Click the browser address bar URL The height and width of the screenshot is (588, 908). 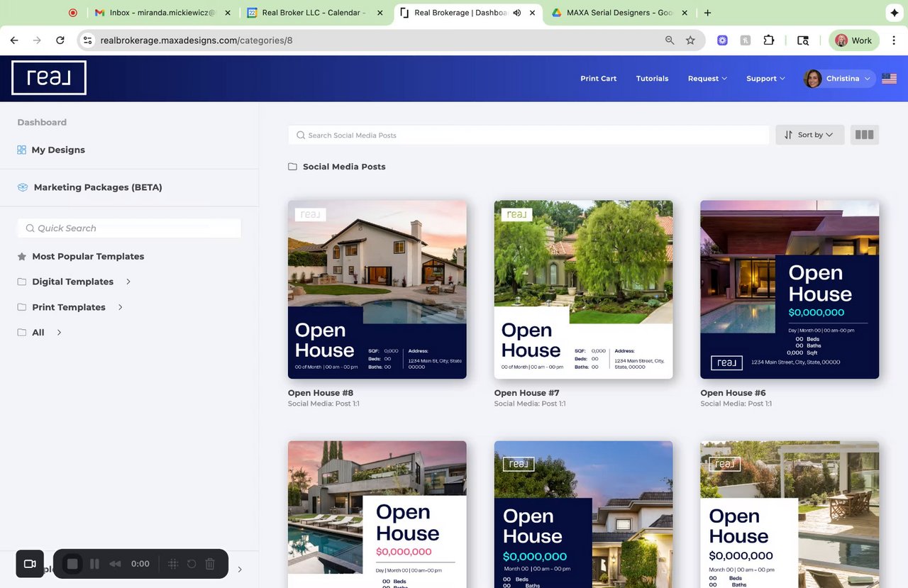point(196,40)
